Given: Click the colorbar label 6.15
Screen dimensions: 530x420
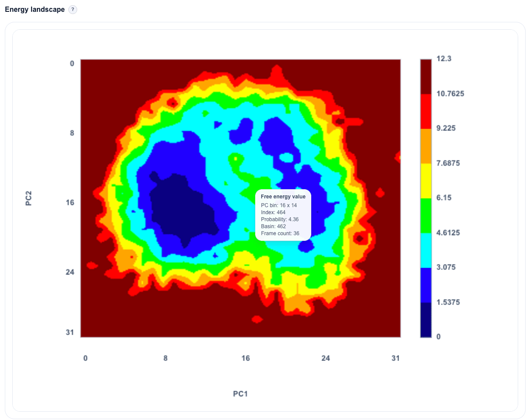Looking at the screenshot, I should click(444, 198).
